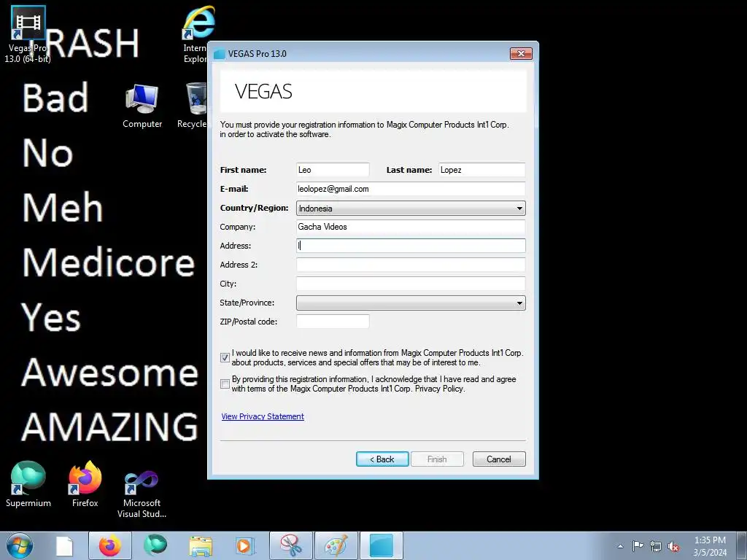Launch Supermium from the desktop
747x560 pixels.
[28, 484]
